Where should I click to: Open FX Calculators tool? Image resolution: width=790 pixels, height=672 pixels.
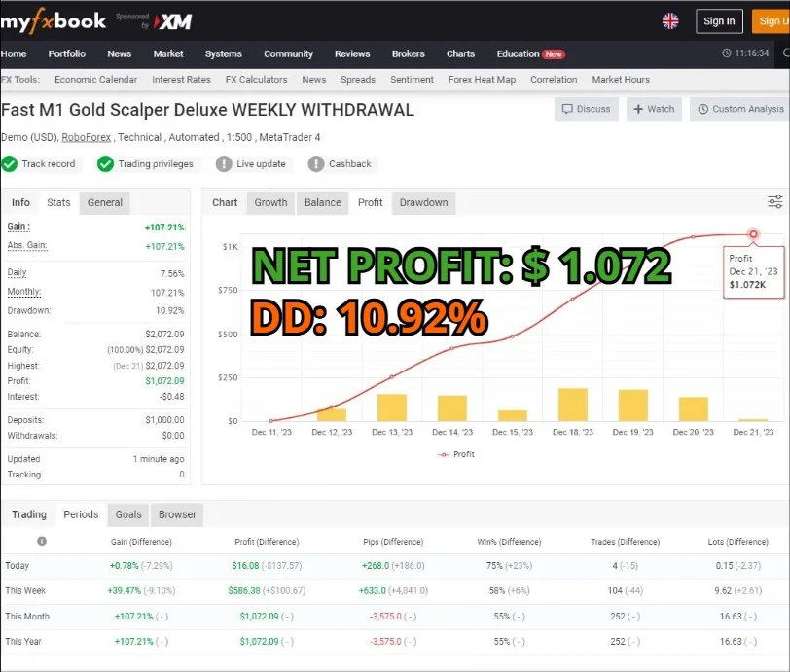pos(256,80)
